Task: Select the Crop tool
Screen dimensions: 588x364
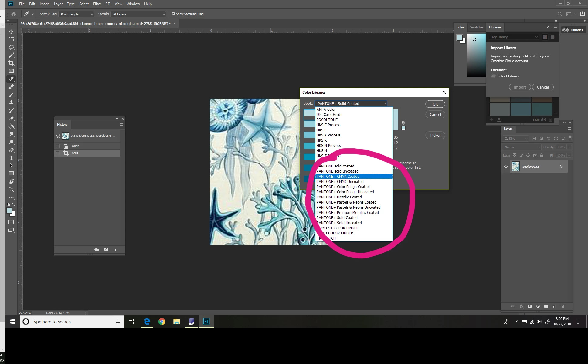Action: [x=11, y=63]
